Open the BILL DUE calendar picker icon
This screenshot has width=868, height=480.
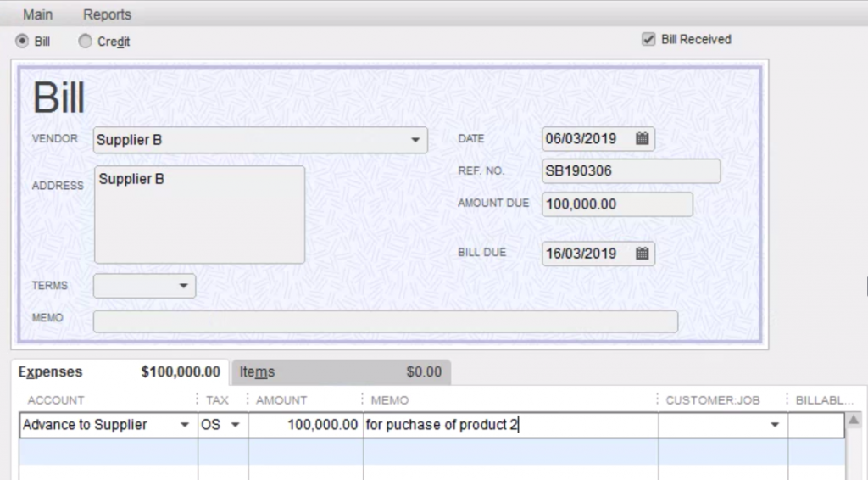coord(642,254)
